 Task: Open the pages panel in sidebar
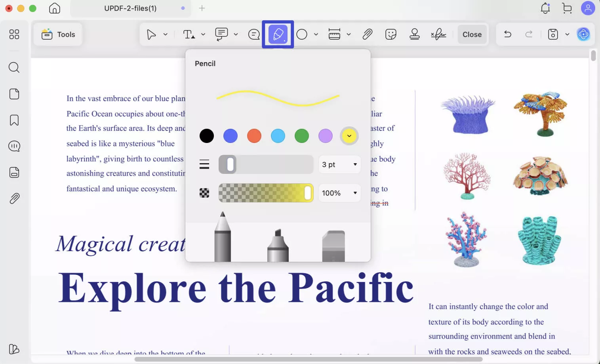[x=14, y=94]
